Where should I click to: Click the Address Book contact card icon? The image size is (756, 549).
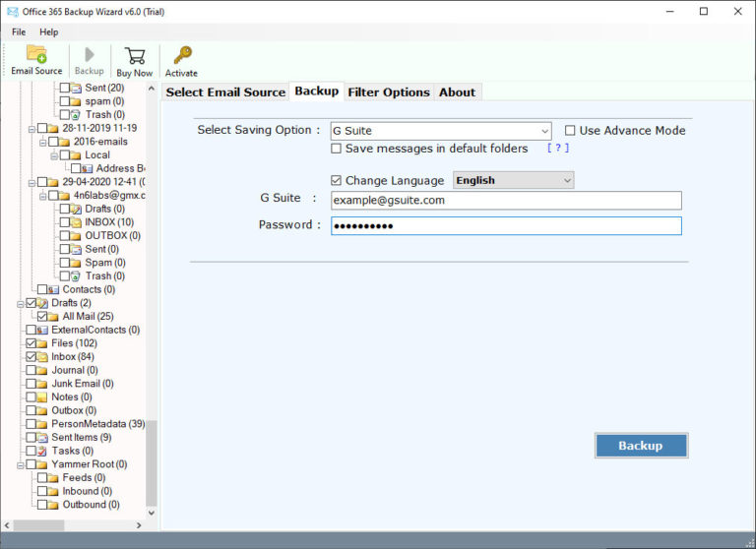[x=87, y=168]
